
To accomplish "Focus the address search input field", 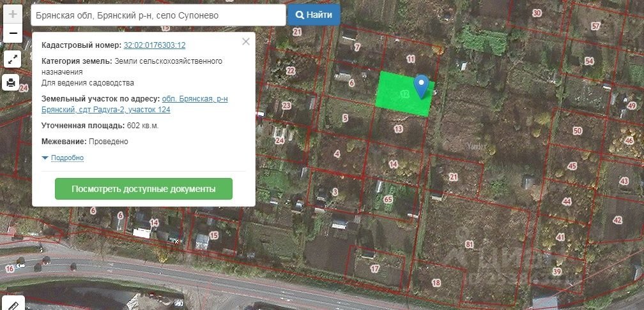I will 158,15.
